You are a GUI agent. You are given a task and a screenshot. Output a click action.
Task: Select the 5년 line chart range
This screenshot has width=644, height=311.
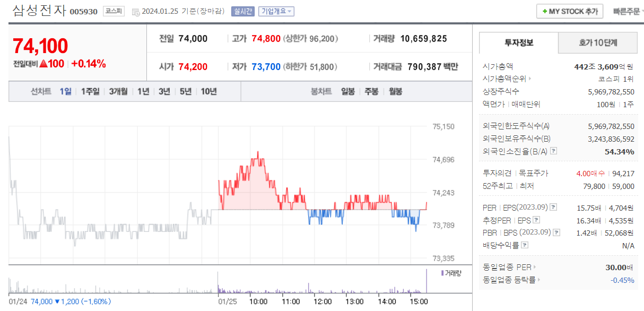pos(186,91)
